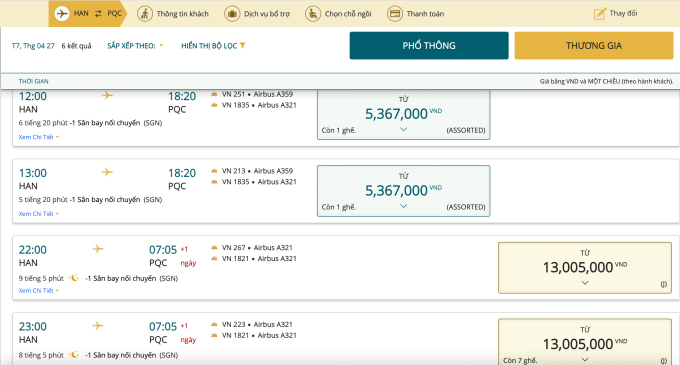Choose the 5,367,000 economy fare for the 12:00 flight
This screenshot has width=680, height=365.
(403, 114)
